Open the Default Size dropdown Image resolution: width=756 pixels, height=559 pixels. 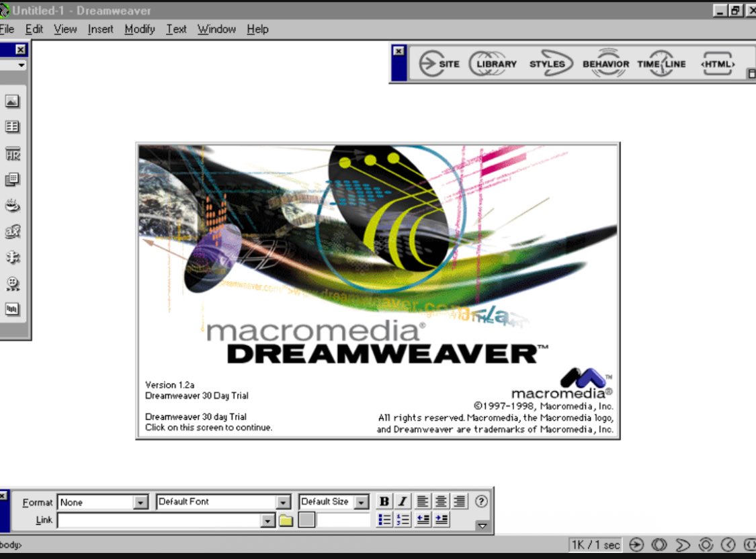point(361,502)
